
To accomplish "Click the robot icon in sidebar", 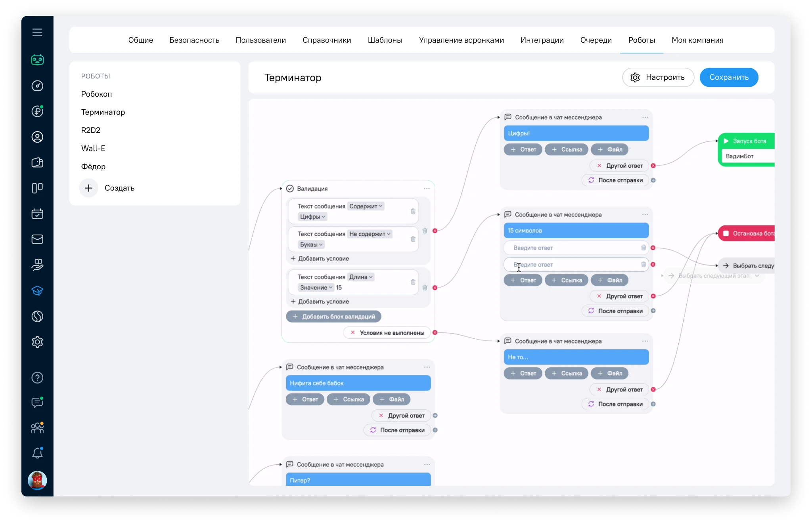I will point(37,60).
